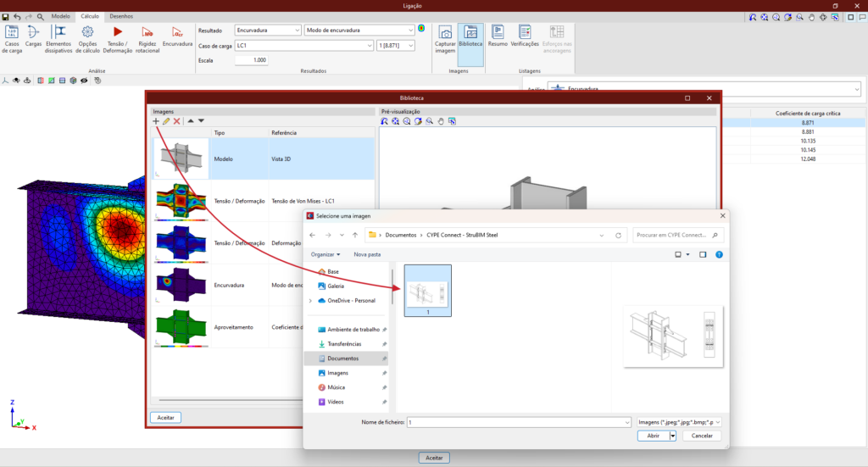The width and height of the screenshot is (868, 467).
Task: Open the Resultado Encurvadura dropdown
Action: 268,31
